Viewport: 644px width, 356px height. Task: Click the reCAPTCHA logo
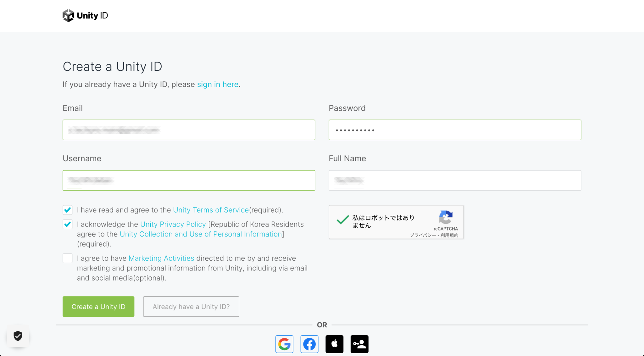coord(446,217)
